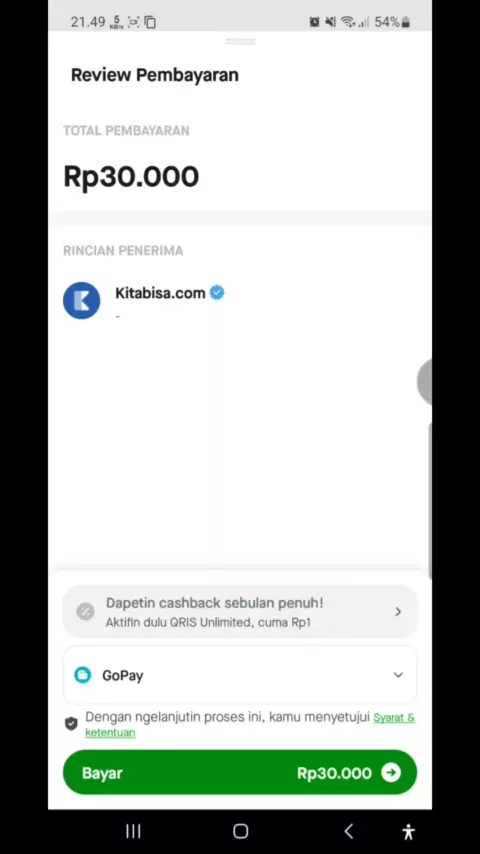Image resolution: width=480 pixels, height=854 pixels.
Task: Tap the blue verified badge next to Kitabisa.com
Action: [x=217, y=292]
